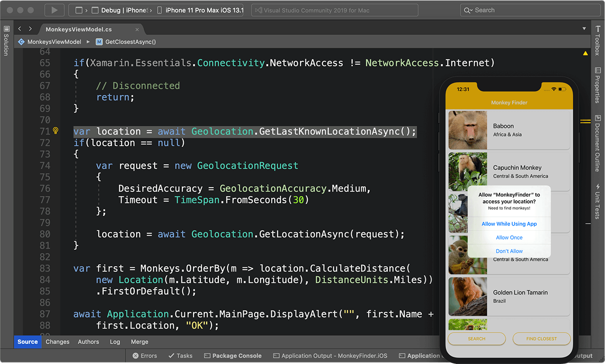Tap Don't Allow in the location prompt
605x364 pixels.
point(509,251)
